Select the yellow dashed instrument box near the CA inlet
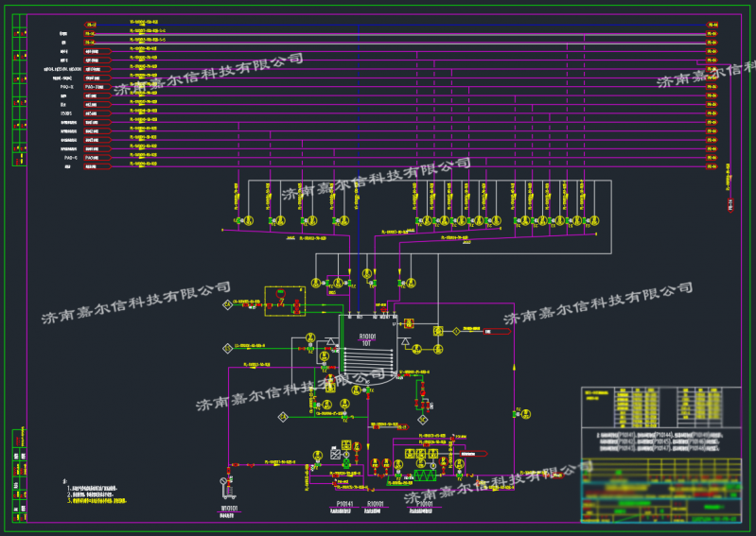The image size is (756, 536). pos(285,302)
